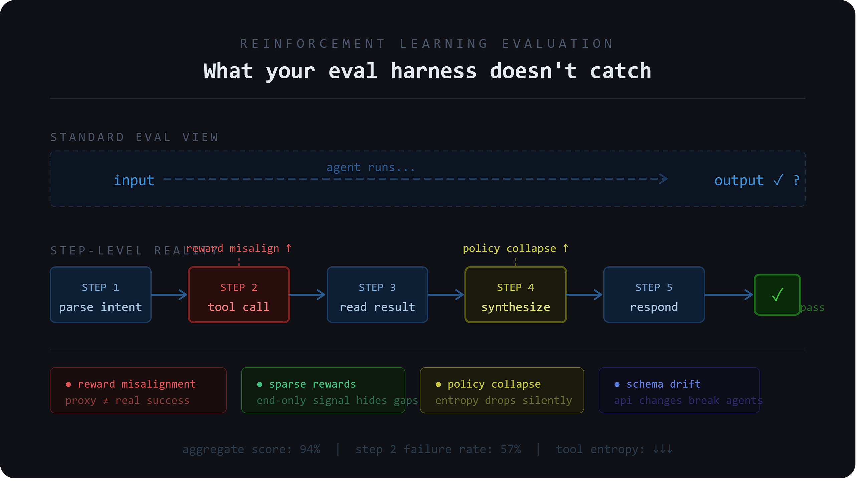Click the title 'What your eval harness doesn't catch'
The width and height of the screenshot is (868, 491).
[427, 71]
